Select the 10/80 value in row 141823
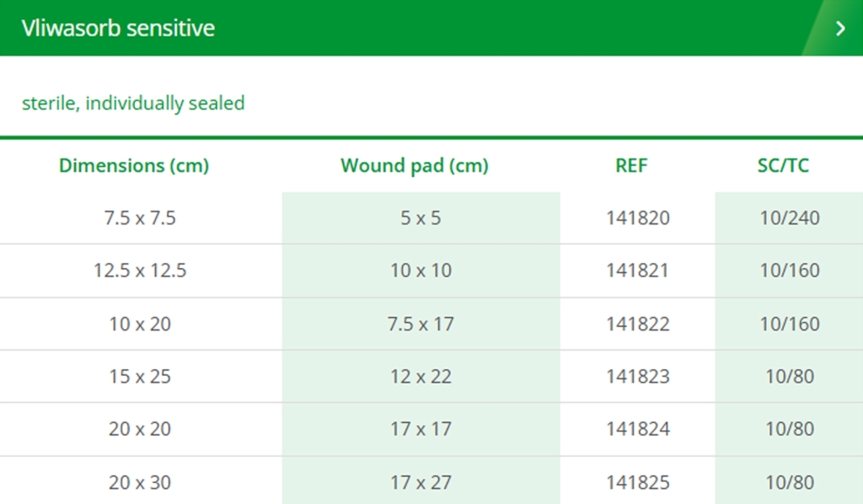The width and height of the screenshot is (863, 504). (790, 377)
